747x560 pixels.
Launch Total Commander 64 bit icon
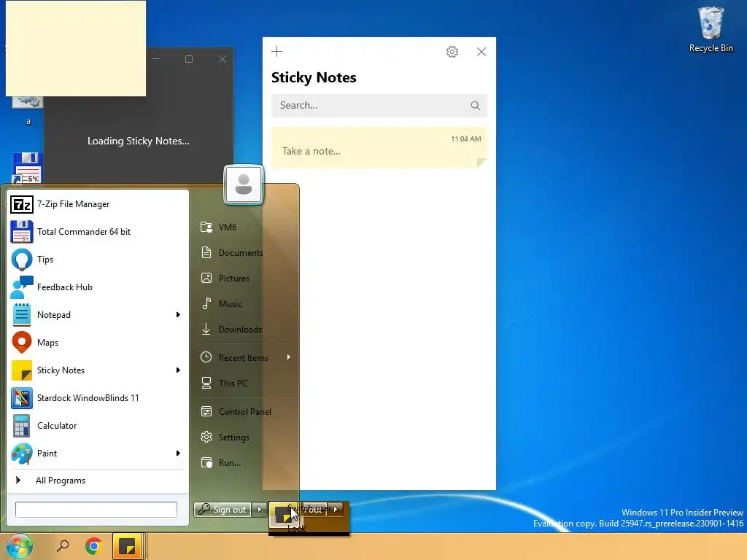(22, 232)
